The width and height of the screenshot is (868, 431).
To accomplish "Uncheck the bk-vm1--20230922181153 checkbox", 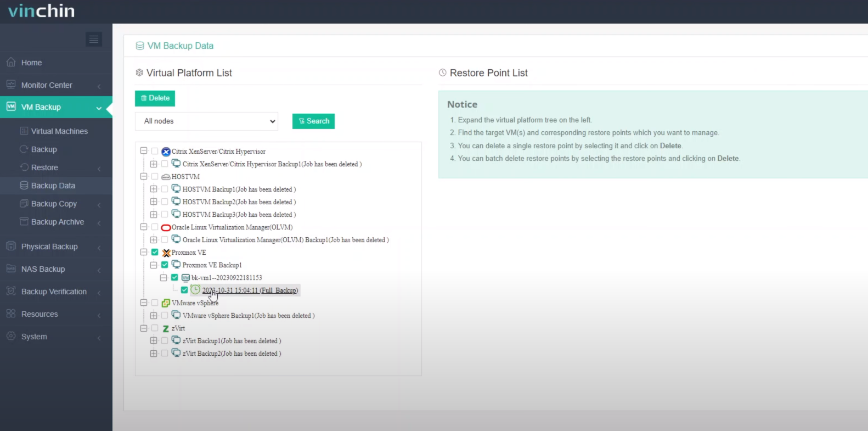I will 174,277.
